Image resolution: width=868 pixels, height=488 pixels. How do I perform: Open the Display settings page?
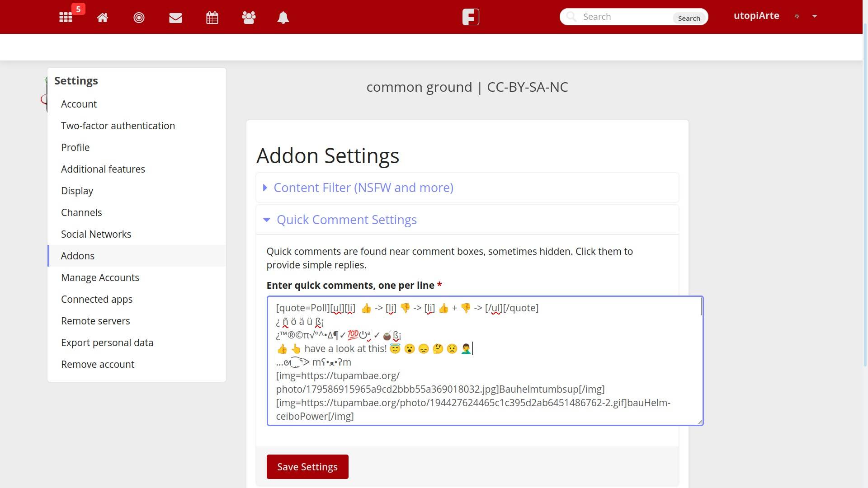(x=77, y=191)
